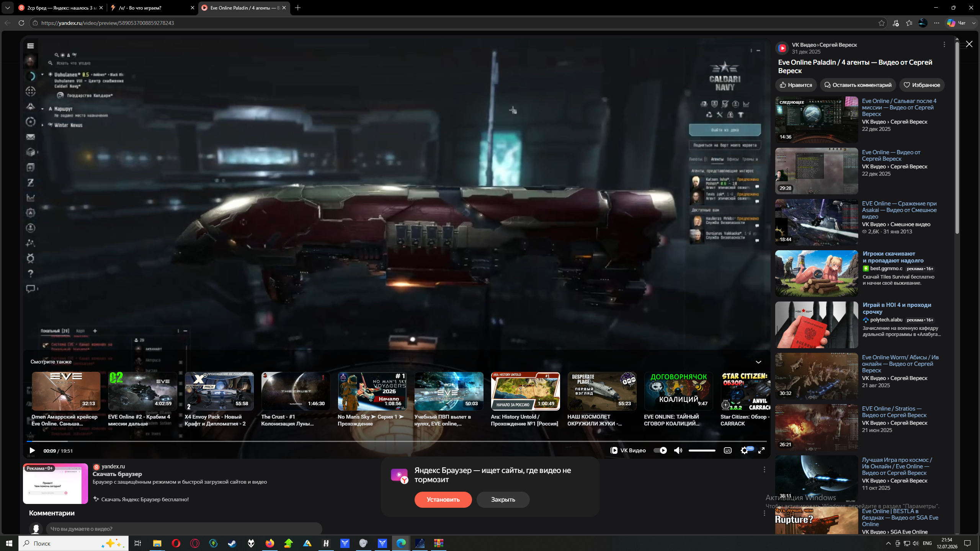Click Оставить комментарий button
Viewport: 980px width, 551px height.
coord(857,85)
